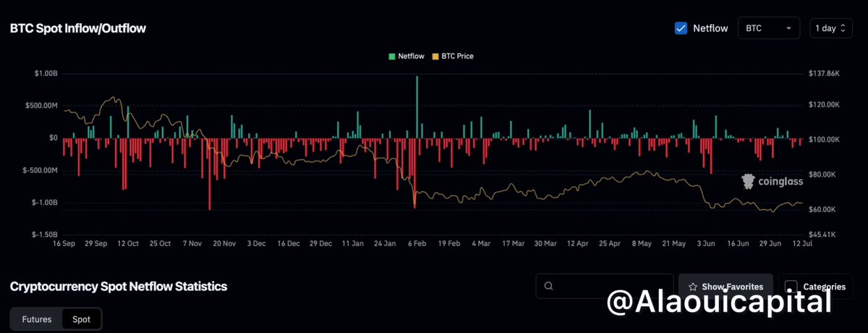Switch to the Futures tab

coord(36,319)
